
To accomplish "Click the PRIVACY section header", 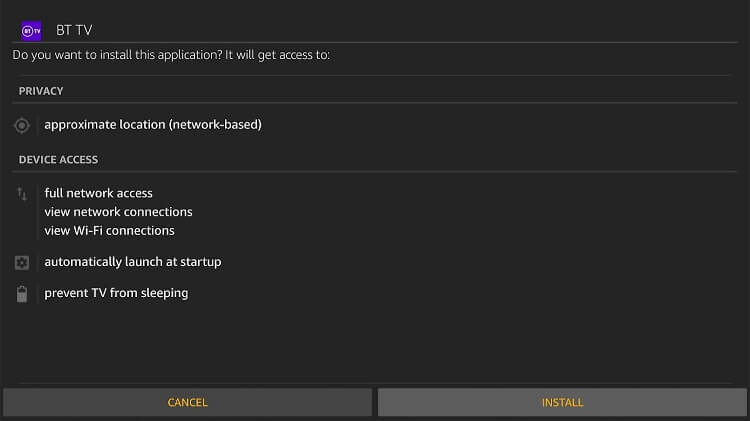I will 41,91.
